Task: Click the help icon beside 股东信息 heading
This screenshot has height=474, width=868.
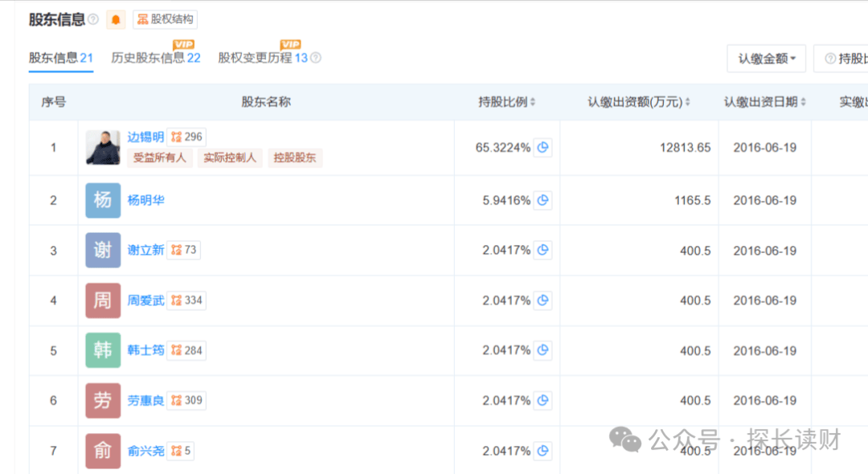Action: [x=93, y=19]
